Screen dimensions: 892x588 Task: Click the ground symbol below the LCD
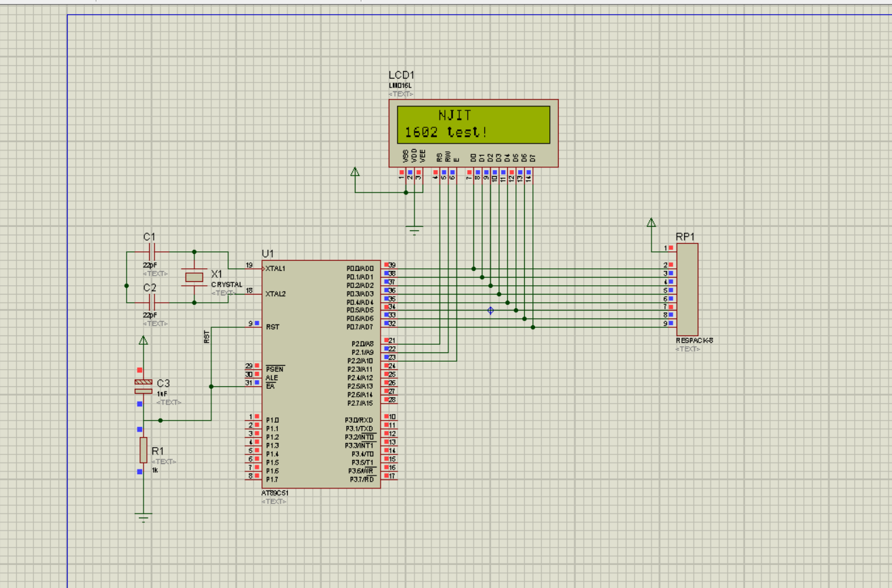[415, 230]
